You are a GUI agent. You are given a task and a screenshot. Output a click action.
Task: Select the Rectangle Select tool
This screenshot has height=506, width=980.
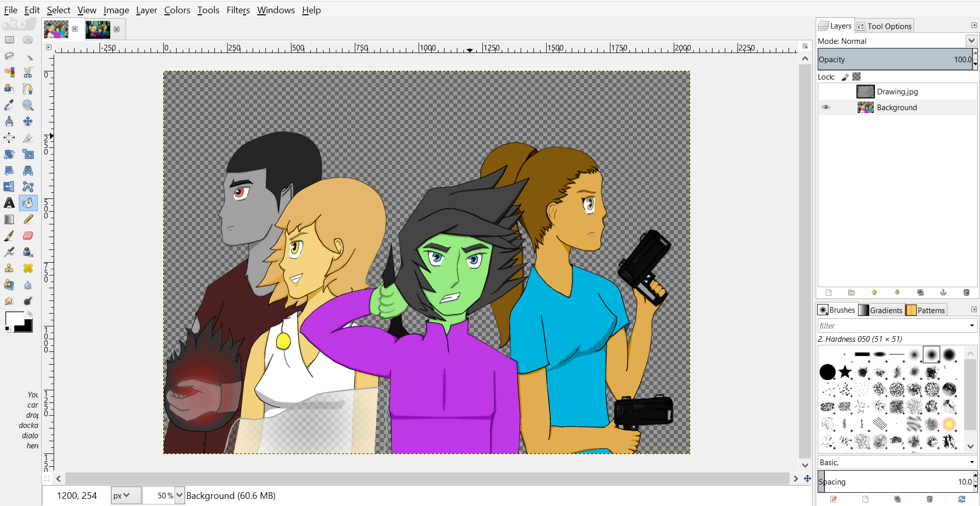point(9,40)
